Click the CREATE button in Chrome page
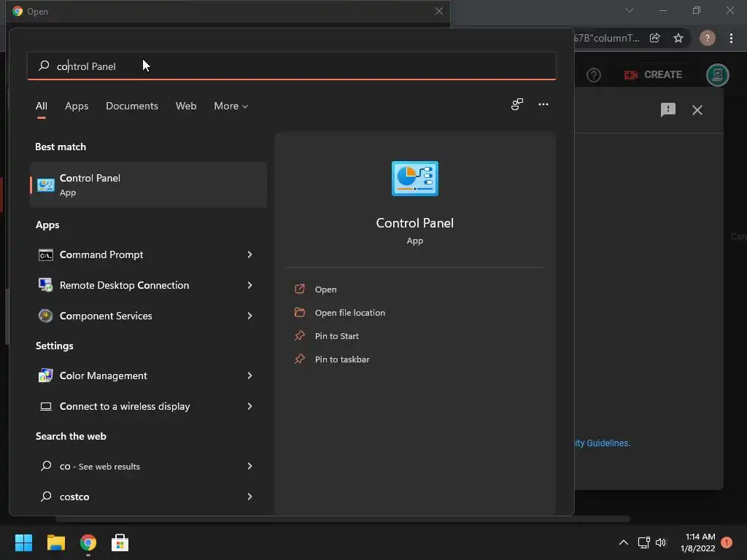 pos(653,75)
